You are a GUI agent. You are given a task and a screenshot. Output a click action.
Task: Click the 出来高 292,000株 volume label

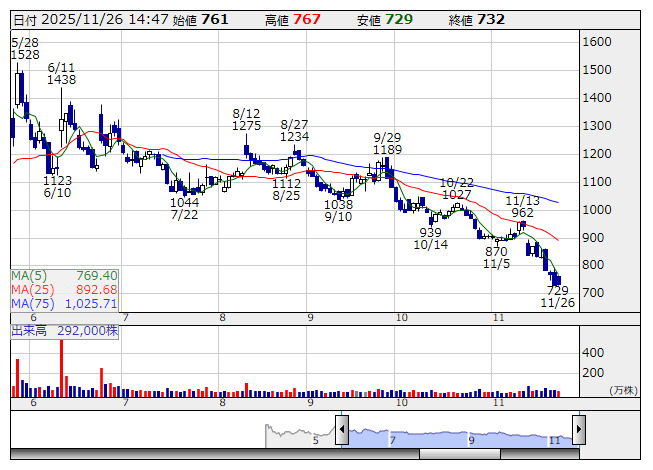(65, 331)
